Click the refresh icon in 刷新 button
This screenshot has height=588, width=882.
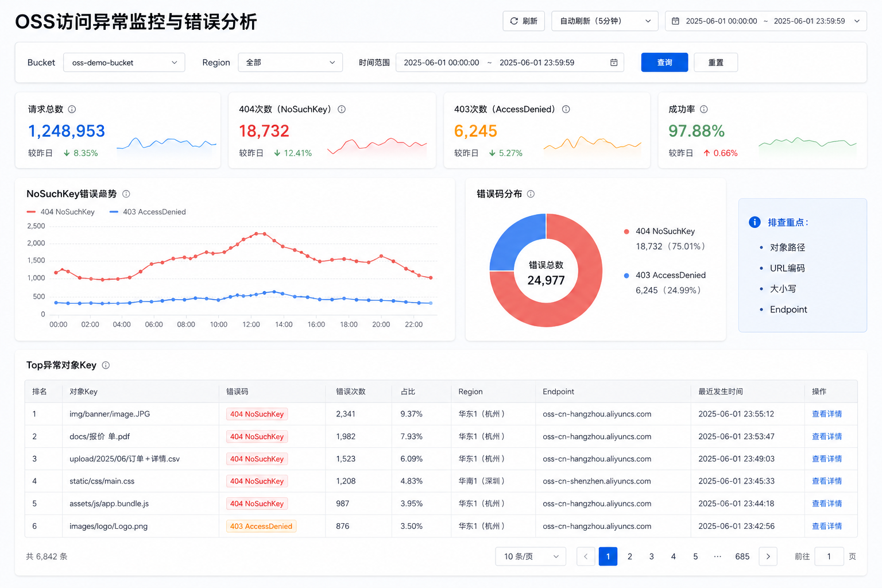click(514, 21)
